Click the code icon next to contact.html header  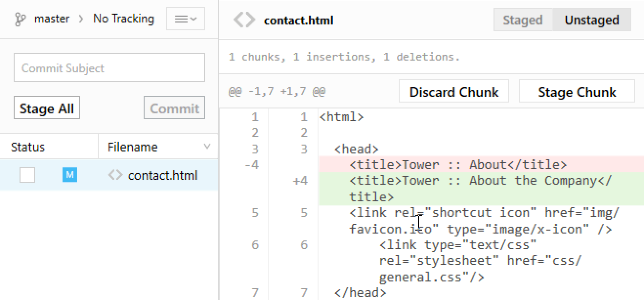click(244, 20)
